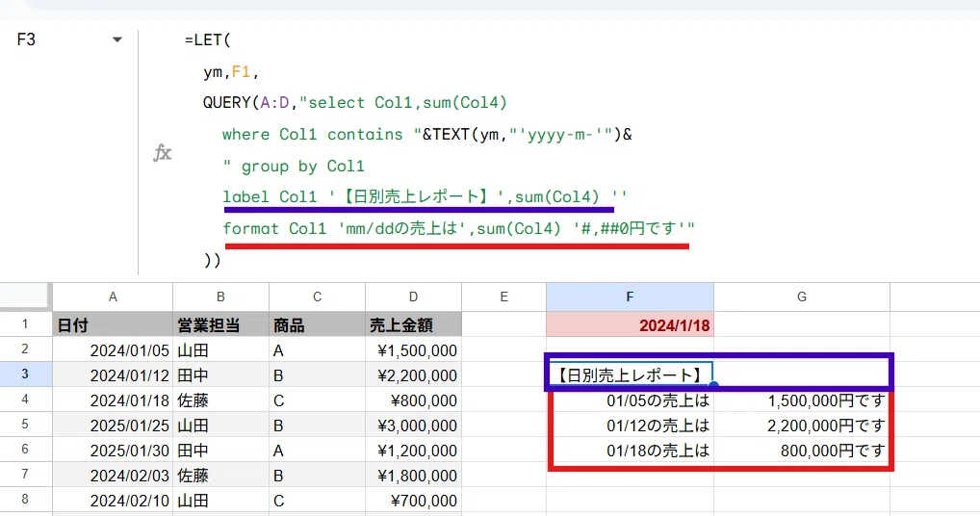Viewport: 980px width, 516px height.
Task: Click the ¥3,000,000 amount cell
Action: pos(413,425)
